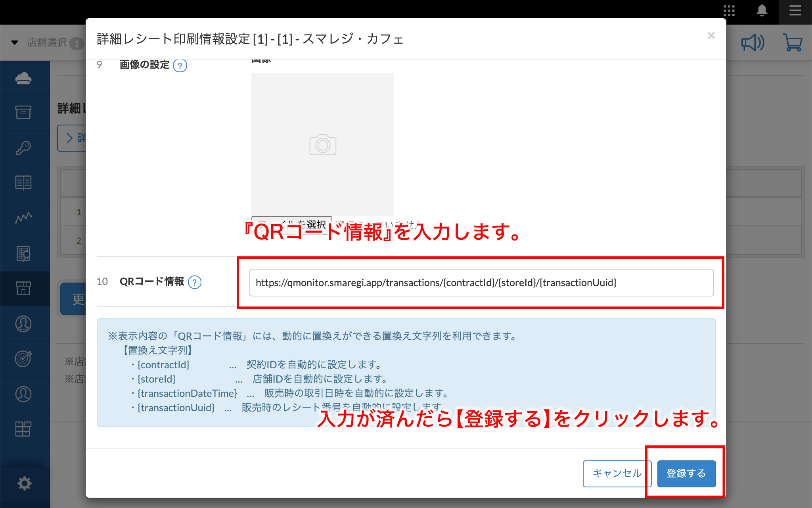The image size is (812, 508).
Task: Click help icon next to QRコード情報
Action: pyautogui.click(x=195, y=282)
